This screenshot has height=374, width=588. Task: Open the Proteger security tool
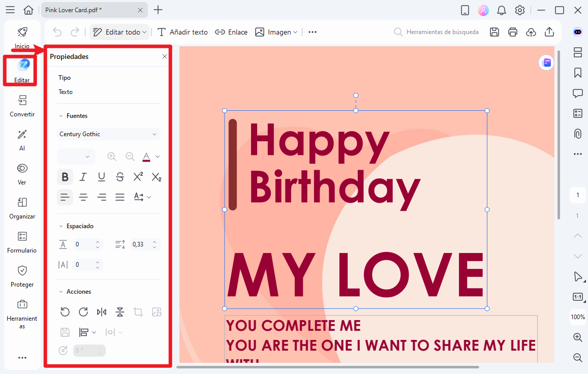coord(22,276)
